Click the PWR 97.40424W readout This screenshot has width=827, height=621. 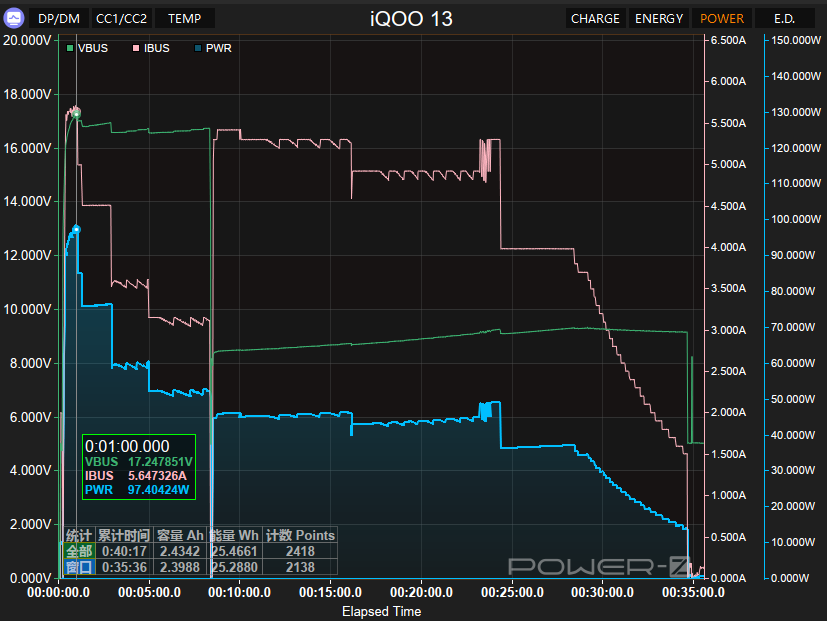(x=137, y=490)
